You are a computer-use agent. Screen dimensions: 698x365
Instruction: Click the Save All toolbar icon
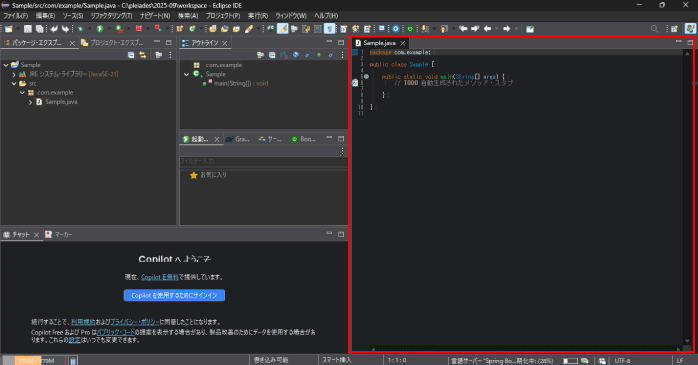pyautogui.click(x=40, y=29)
